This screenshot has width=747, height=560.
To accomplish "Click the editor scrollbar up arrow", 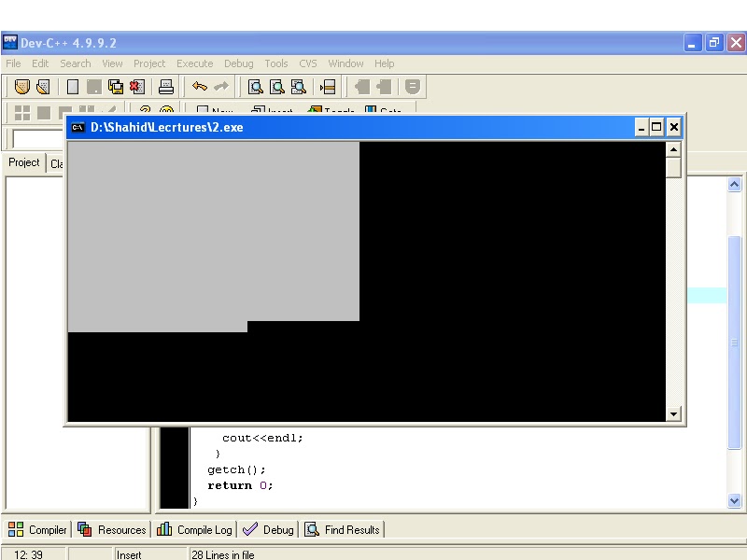I will coord(734,184).
